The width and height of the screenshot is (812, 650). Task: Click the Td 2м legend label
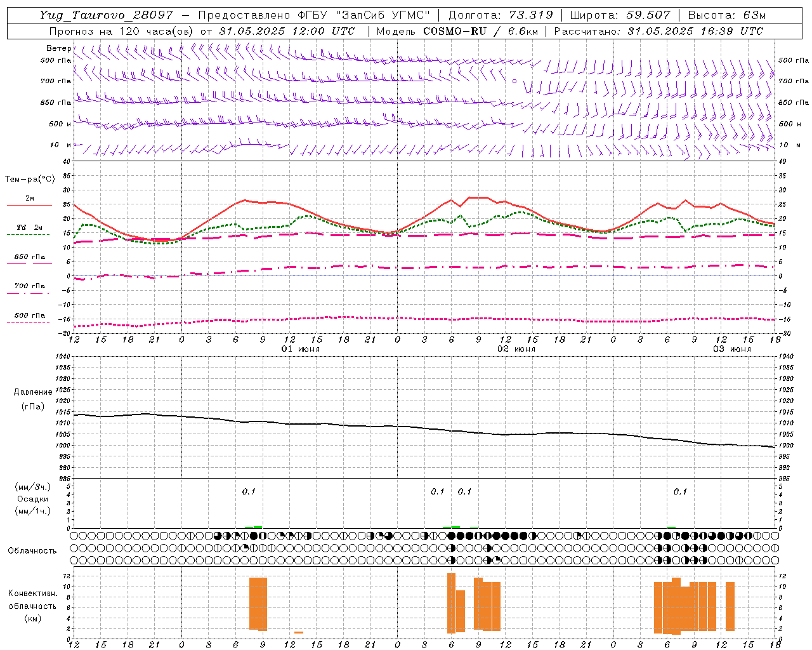[30, 227]
